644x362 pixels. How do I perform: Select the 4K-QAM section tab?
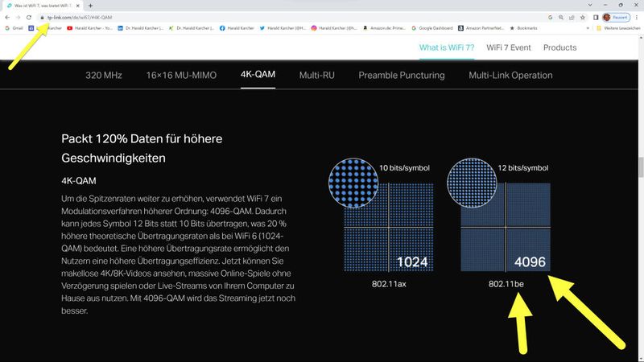258,74
